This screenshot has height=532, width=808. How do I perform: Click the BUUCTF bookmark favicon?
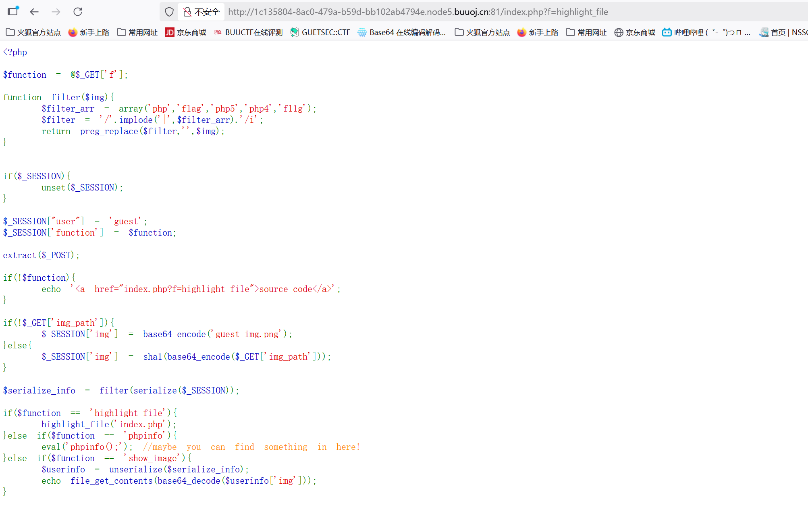click(218, 32)
